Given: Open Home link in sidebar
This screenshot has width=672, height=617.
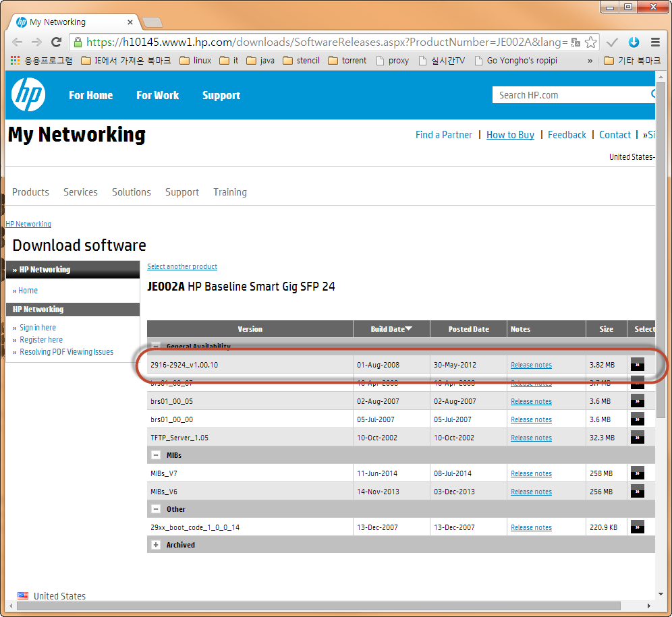Looking at the screenshot, I should 28,290.
